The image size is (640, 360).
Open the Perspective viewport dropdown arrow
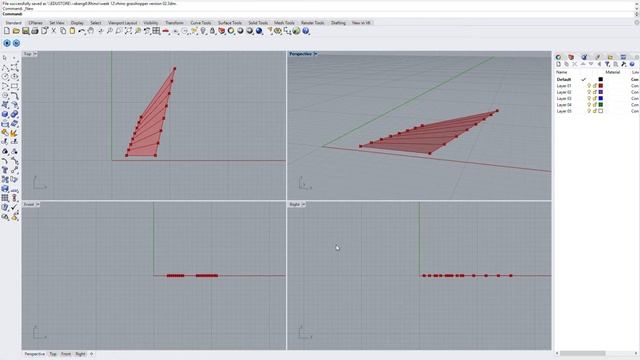point(316,54)
